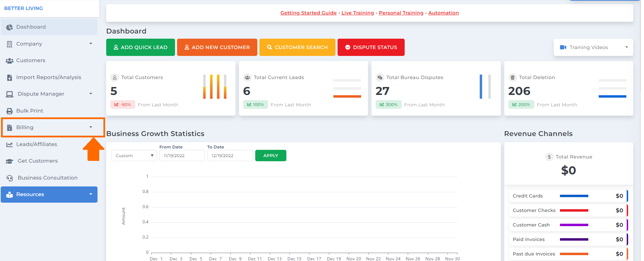This screenshot has height=261, width=644.
Task: Click the Leads/Affiliates chart icon
Action: click(x=9, y=145)
